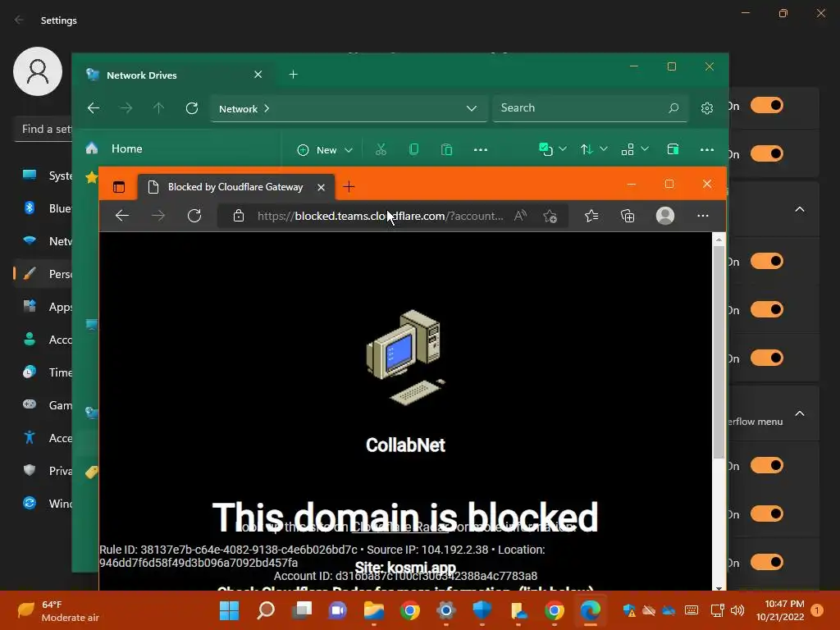Go back in the Edge browser
Viewport: 840px width, 630px height.
point(122,216)
